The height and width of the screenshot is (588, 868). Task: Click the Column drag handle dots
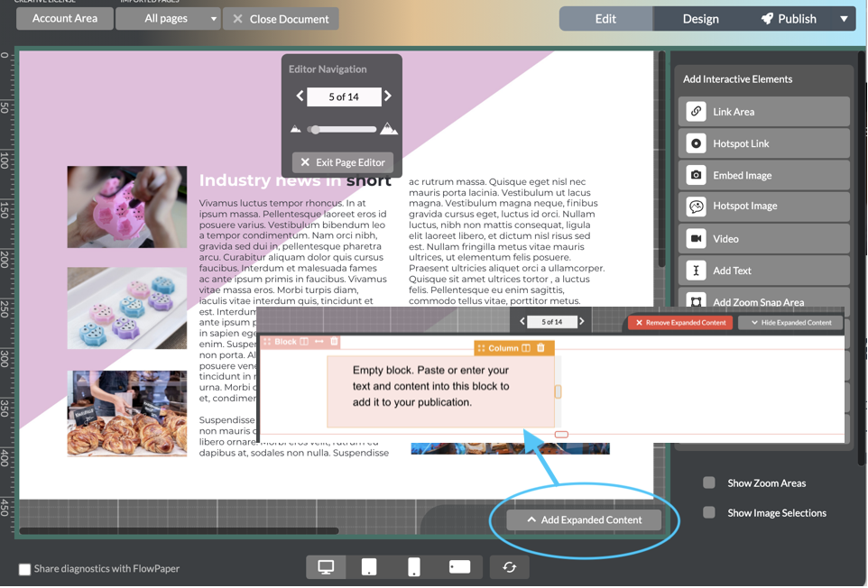pyautogui.click(x=481, y=348)
